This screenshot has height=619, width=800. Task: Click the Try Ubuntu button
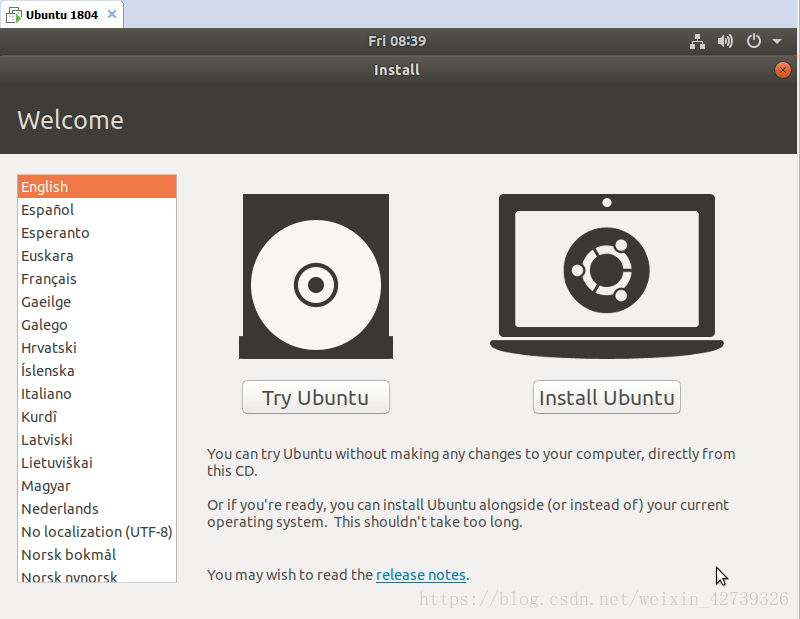coord(316,397)
